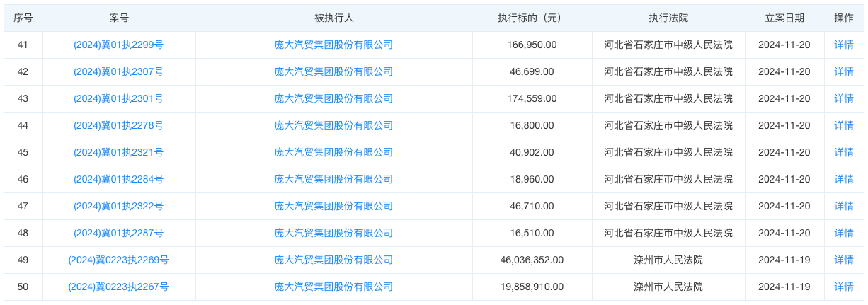Select 详情 for row 48
868x305 pixels.
[x=844, y=233]
